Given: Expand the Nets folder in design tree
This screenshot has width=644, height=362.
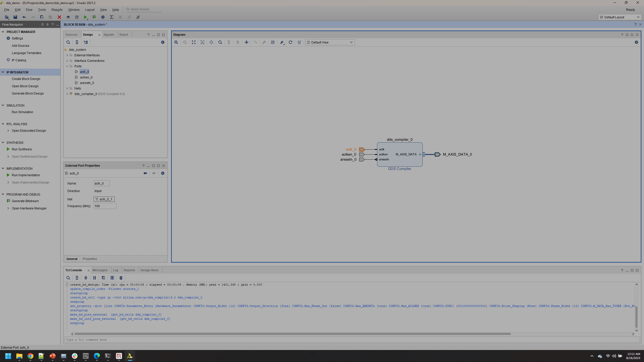Looking at the screenshot, I should point(67,88).
